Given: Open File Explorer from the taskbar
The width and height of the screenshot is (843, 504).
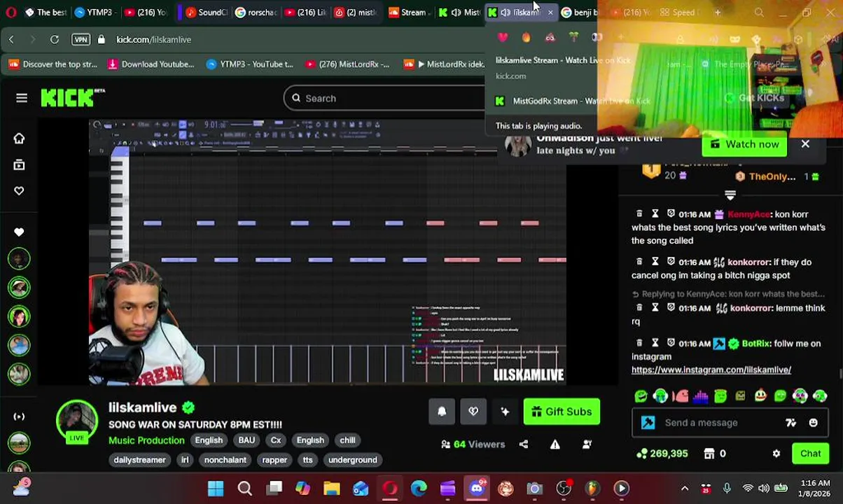Looking at the screenshot, I should (331, 489).
